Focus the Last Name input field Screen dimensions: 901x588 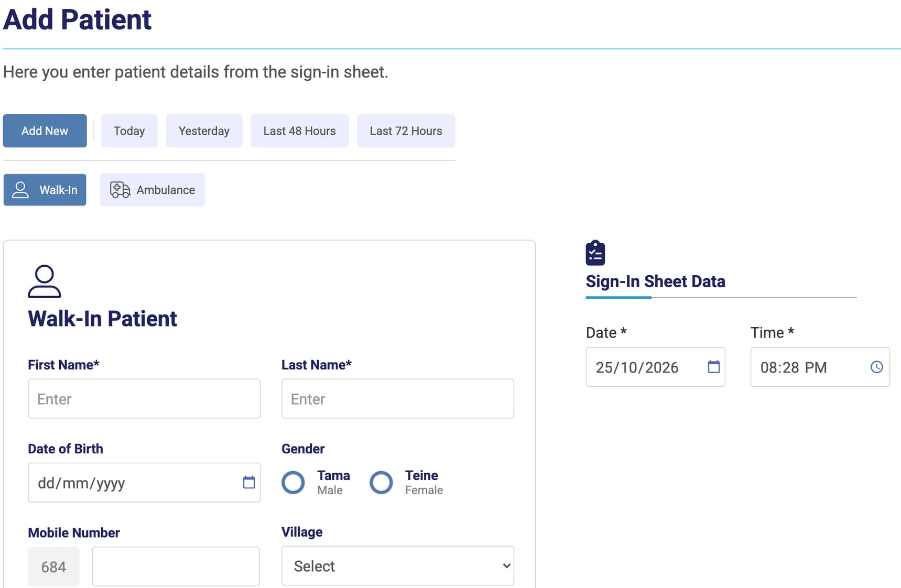pyautogui.click(x=398, y=399)
